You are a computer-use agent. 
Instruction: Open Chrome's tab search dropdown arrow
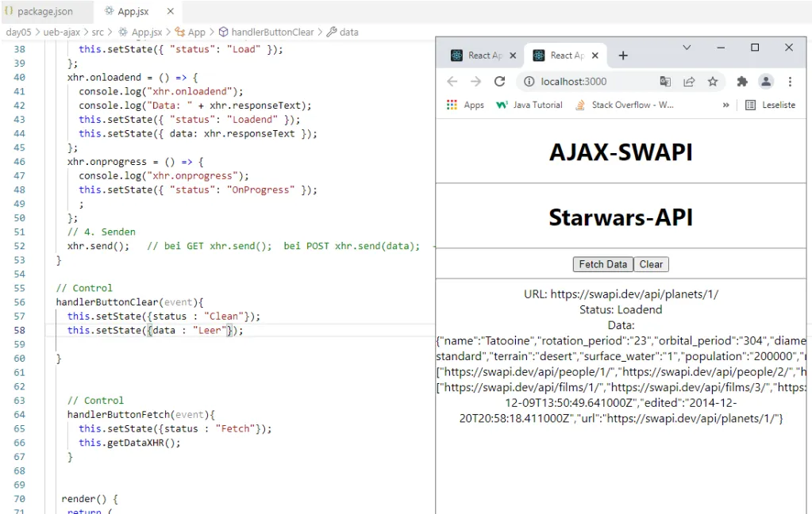[687, 48]
